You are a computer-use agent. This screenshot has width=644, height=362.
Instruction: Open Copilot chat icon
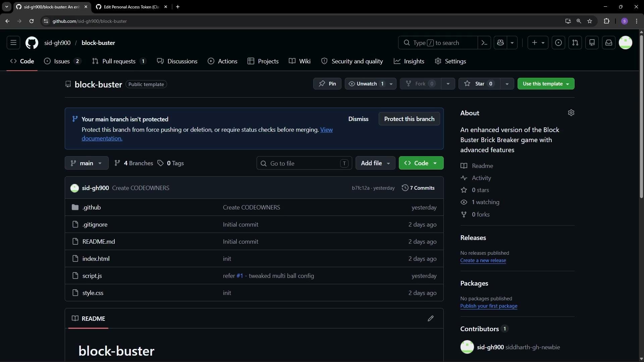(500, 43)
